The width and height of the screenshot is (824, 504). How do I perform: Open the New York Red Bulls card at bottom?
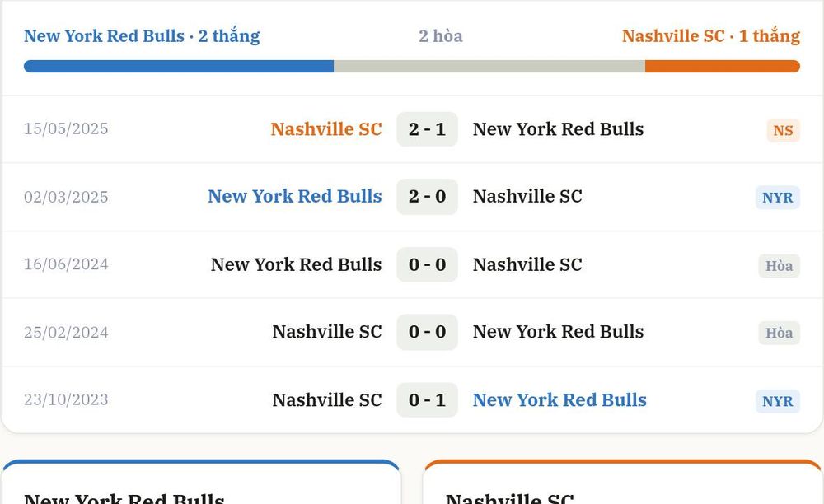point(201,482)
